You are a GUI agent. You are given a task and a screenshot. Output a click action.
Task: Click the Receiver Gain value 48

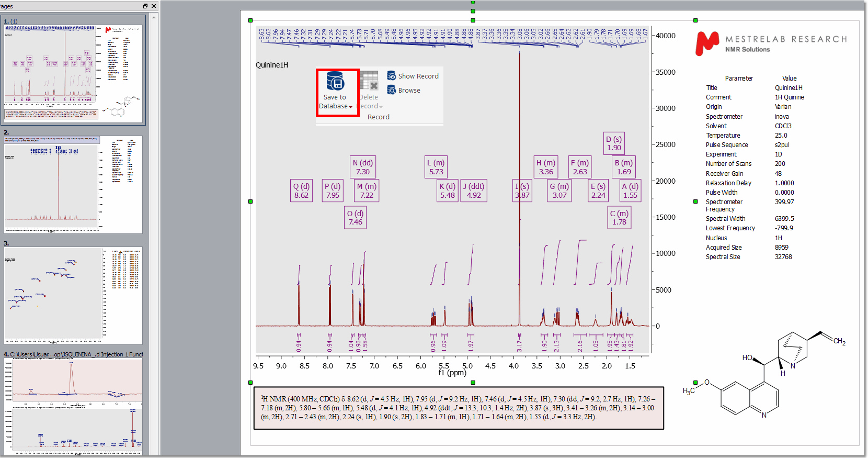tap(779, 173)
